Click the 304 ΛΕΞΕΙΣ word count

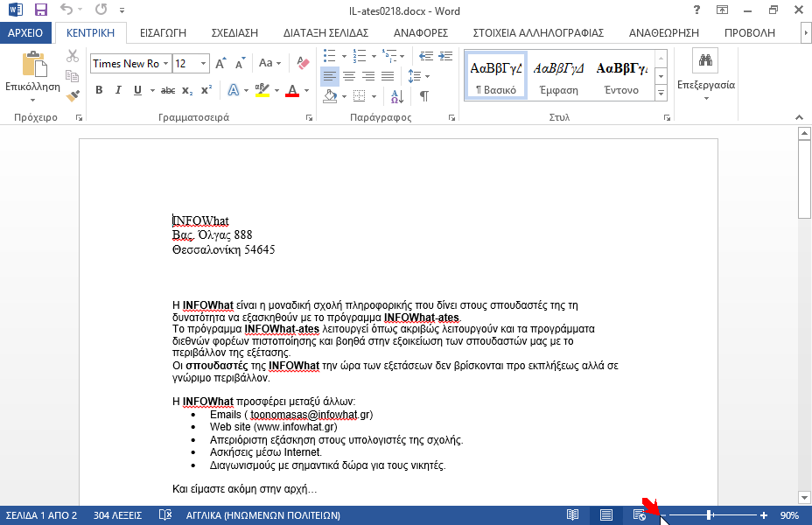[x=117, y=515]
